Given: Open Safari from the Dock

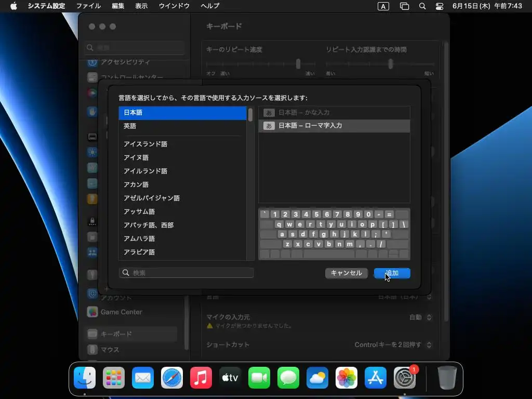Looking at the screenshot, I should pos(172,378).
